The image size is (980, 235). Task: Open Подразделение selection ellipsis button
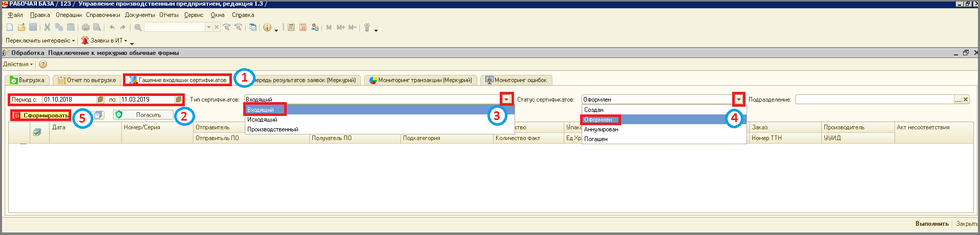tap(958, 100)
